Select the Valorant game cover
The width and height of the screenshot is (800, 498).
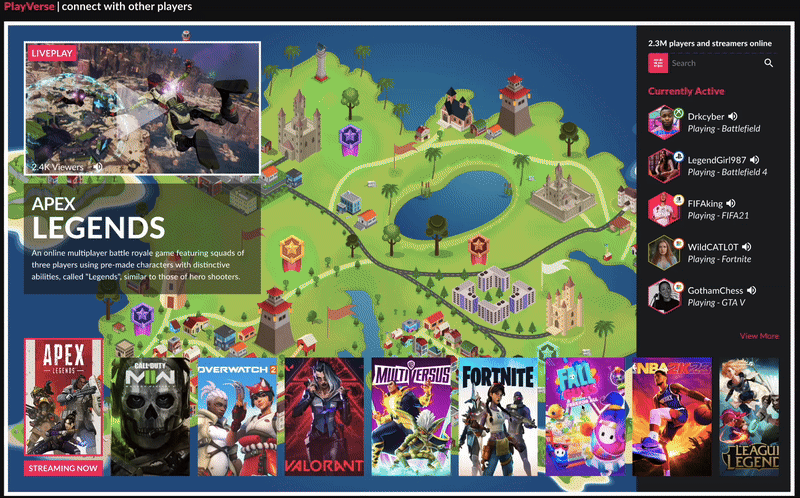324,416
